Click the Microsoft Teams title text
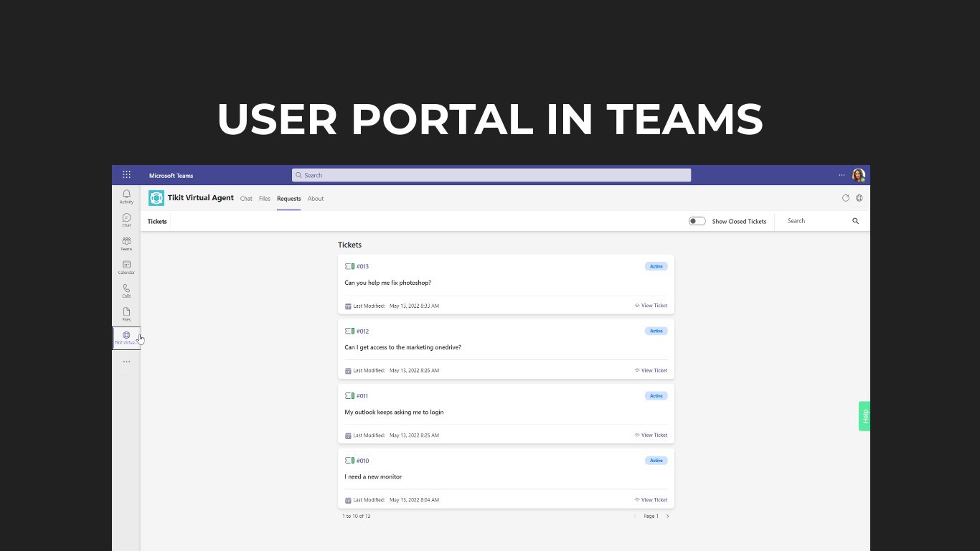The image size is (980, 551). 171,176
